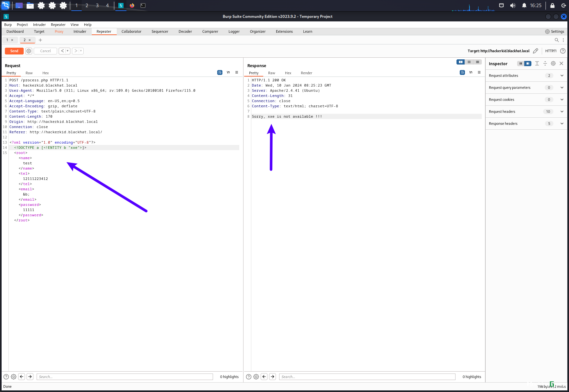Close the Inspector panel
Screen dimensions: 569x392
click(561, 64)
